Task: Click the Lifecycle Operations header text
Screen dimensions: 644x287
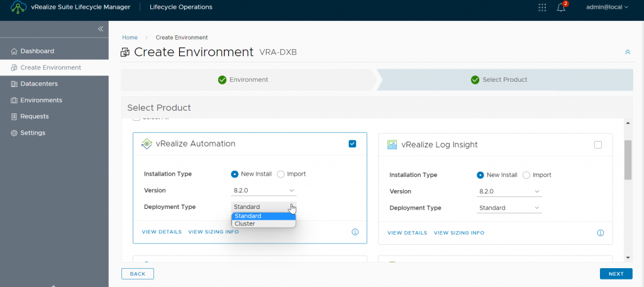Action: pyautogui.click(x=181, y=7)
